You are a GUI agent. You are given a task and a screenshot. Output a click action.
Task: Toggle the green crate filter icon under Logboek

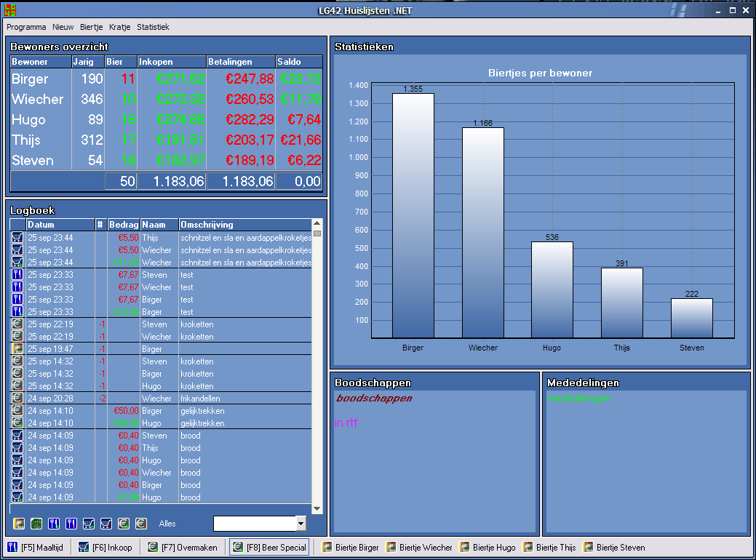[x=36, y=524]
